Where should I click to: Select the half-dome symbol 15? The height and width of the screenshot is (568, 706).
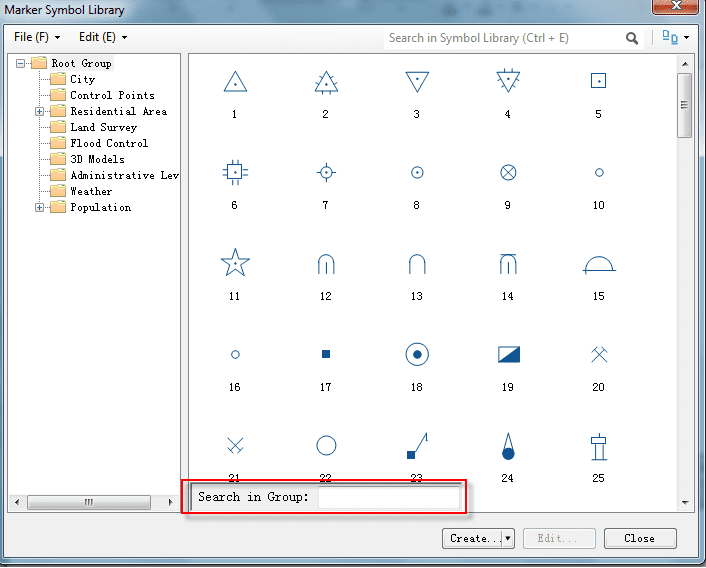(x=598, y=264)
